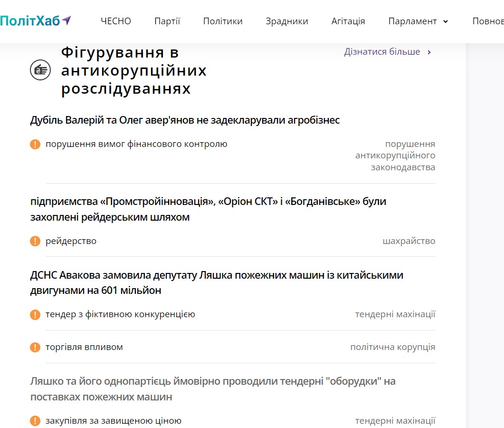Click warning icon beside закупівля за завищеною ціною
The height and width of the screenshot is (428, 504).
pos(35,421)
